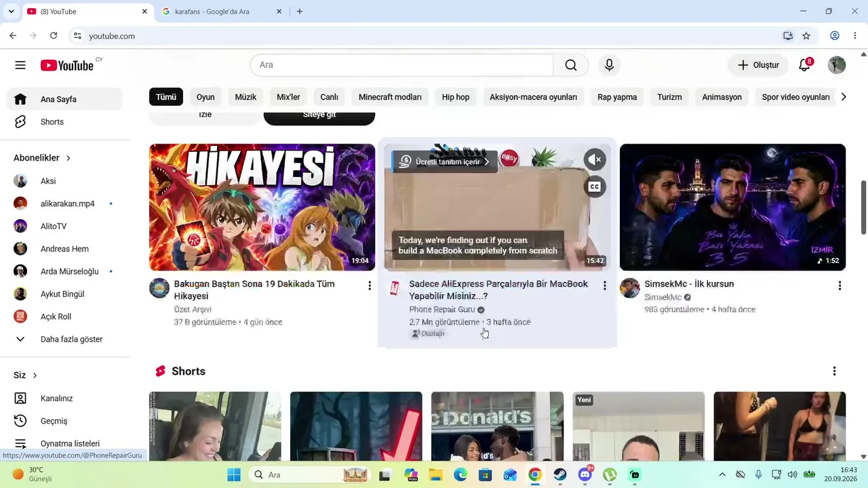Screen dimensions: 868x488
Task: Open Phone Repair Guru channel link
Action: [x=442, y=310]
